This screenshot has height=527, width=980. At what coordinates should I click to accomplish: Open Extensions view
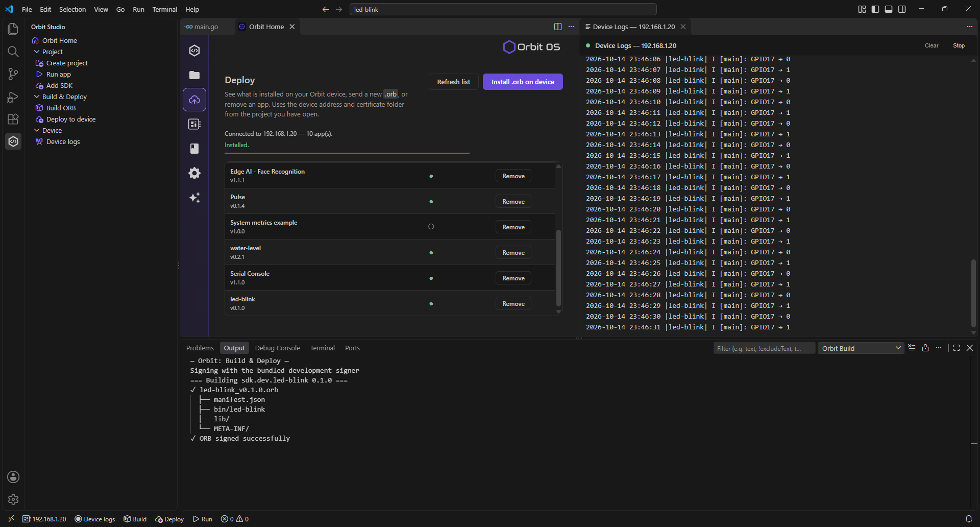13,119
